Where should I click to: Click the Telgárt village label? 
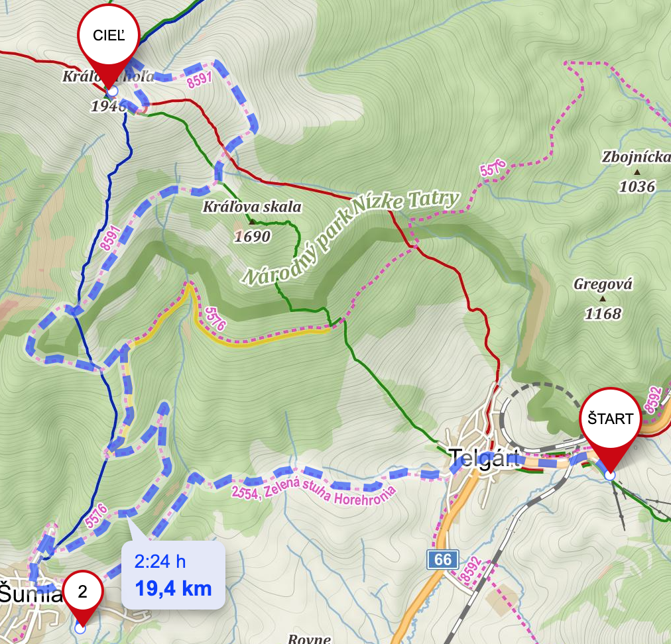[x=485, y=458]
